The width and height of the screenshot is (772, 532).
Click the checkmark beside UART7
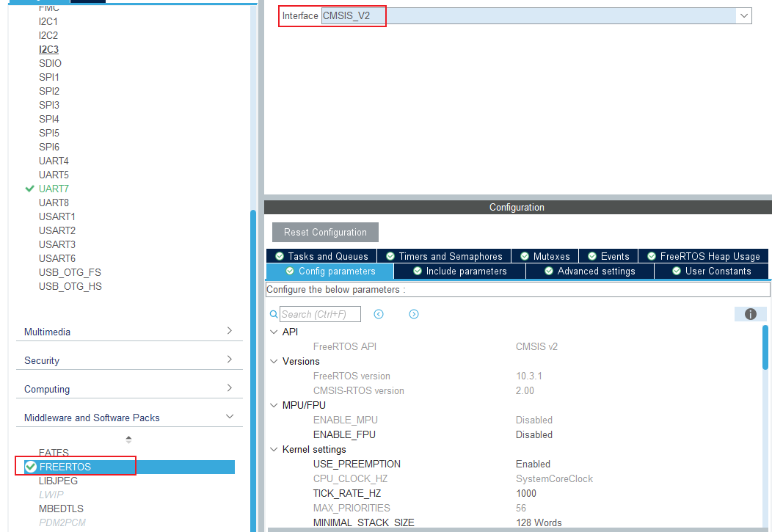coord(29,189)
